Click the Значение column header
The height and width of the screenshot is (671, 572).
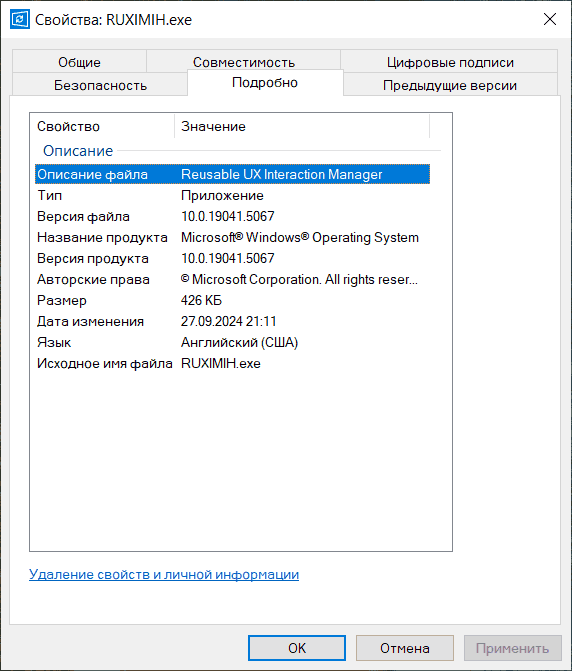tap(302, 126)
